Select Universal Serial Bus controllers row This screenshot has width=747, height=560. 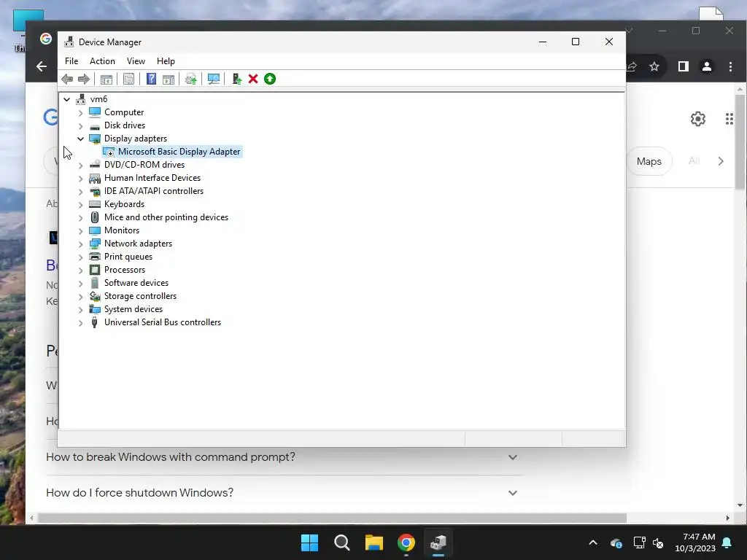click(163, 322)
